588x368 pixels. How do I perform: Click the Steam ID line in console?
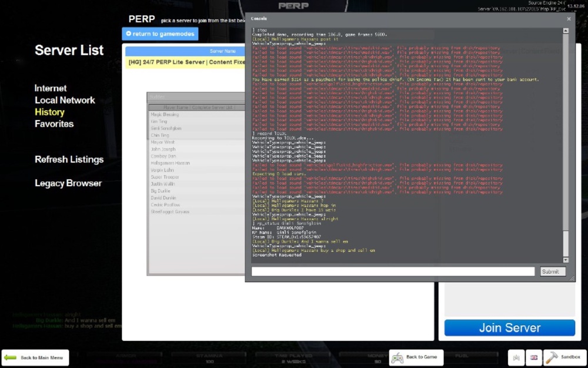click(286, 237)
